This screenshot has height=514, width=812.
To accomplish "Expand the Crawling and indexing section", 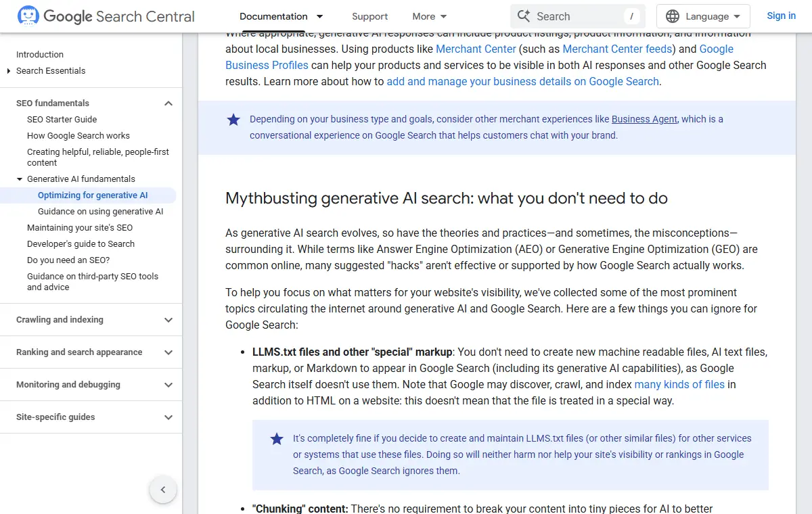I will pyautogui.click(x=168, y=320).
